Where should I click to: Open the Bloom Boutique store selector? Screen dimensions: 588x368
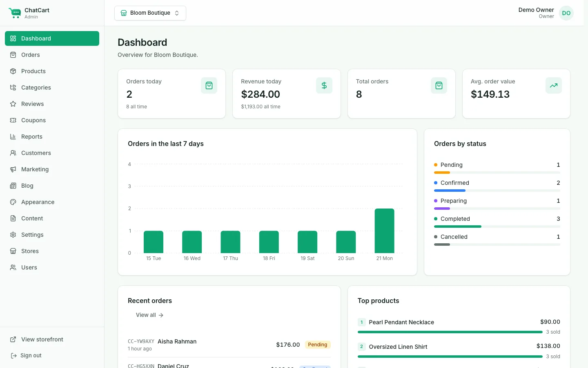(150, 13)
